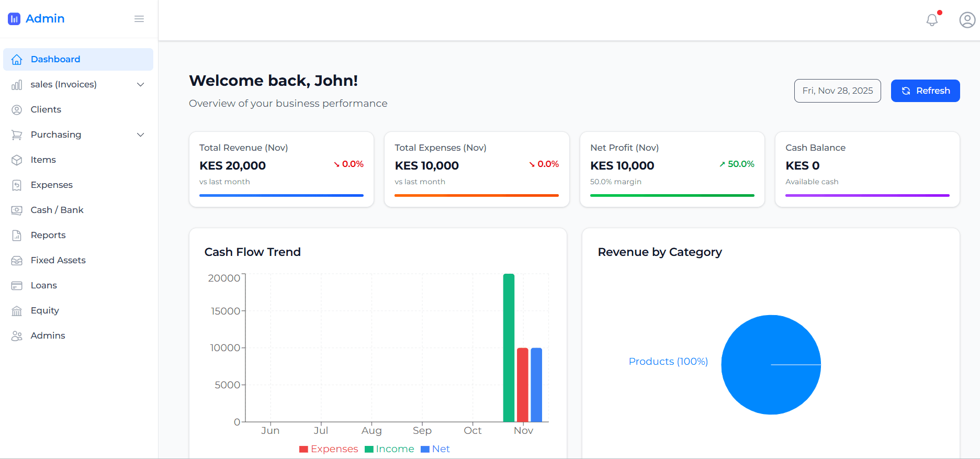Screen dimensions: 980x459
Task: Click the Equity bank building icon
Action: [x=17, y=311]
